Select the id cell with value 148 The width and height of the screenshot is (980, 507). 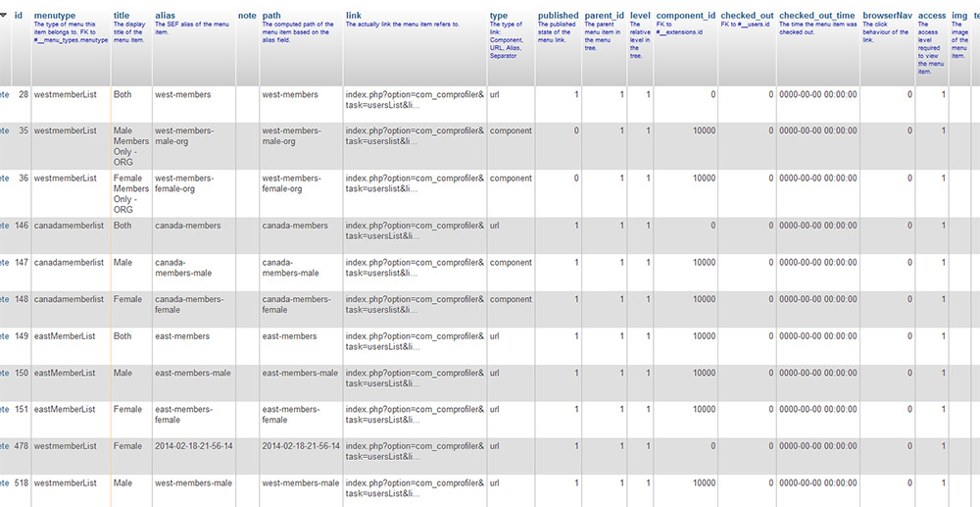coord(22,299)
